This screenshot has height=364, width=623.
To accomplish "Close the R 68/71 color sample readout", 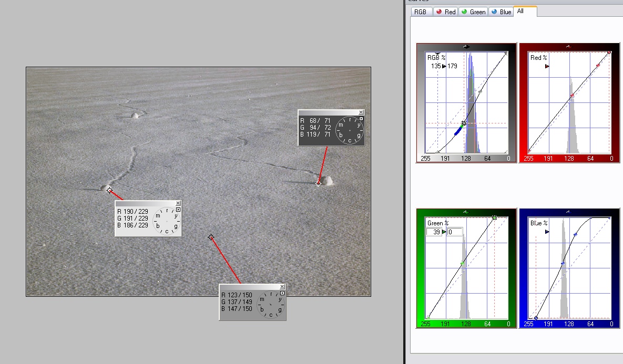I will point(361,112).
